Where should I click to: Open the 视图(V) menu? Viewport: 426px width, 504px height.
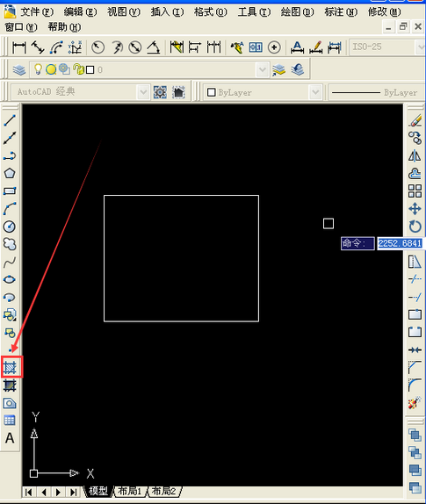click(124, 12)
